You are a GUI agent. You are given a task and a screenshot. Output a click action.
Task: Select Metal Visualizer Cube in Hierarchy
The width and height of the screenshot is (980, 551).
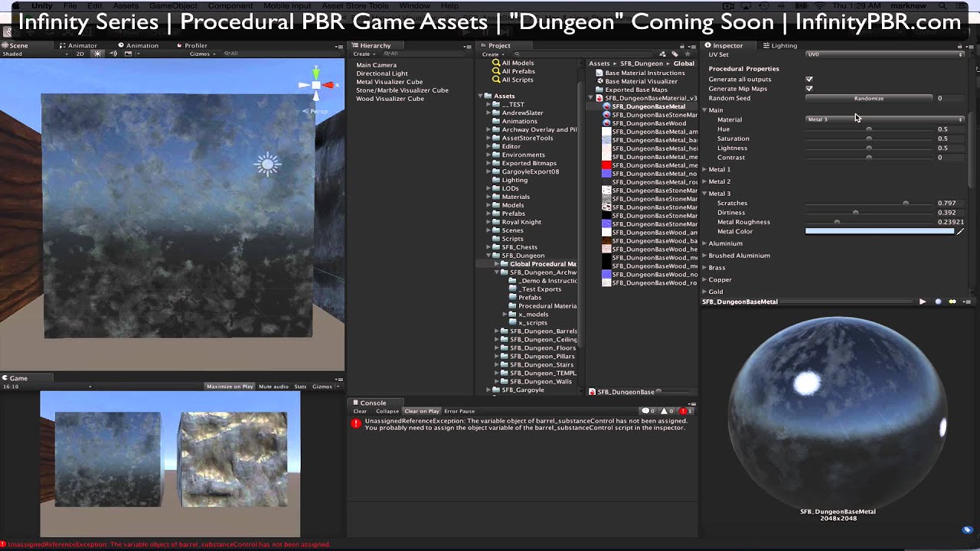click(389, 82)
